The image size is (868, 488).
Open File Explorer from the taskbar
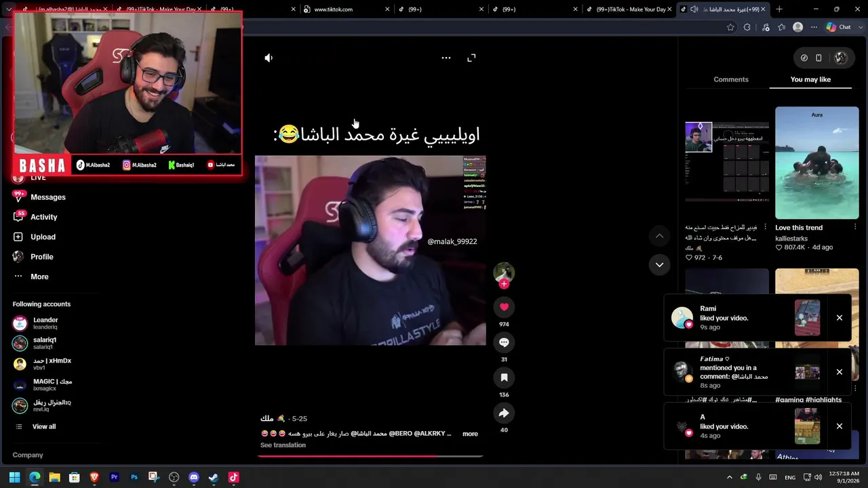[x=54, y=477]
